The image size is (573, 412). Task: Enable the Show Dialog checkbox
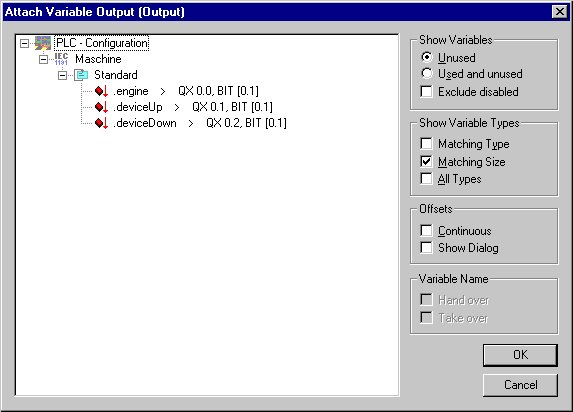[426, 247]
